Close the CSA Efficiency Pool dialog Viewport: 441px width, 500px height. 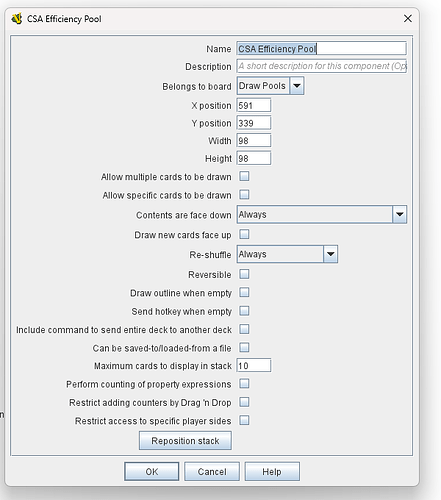tap(408, 18)
